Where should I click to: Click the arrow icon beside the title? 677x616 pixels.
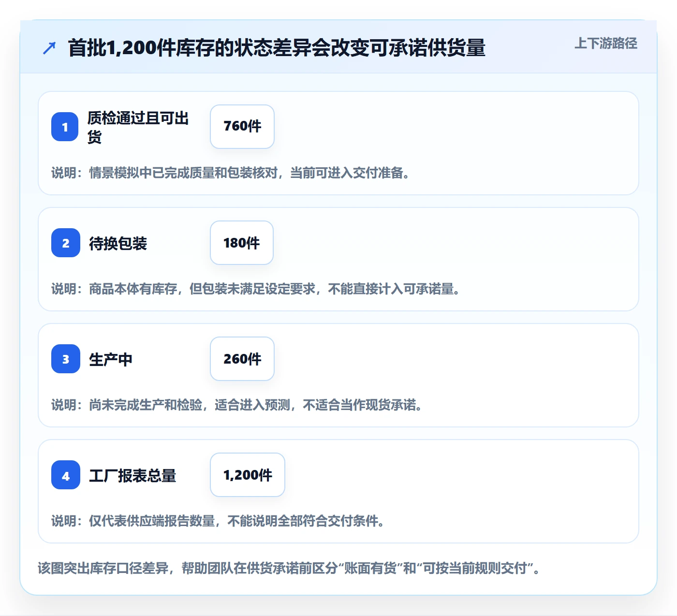pyautogui.click(x=49, y=48)
